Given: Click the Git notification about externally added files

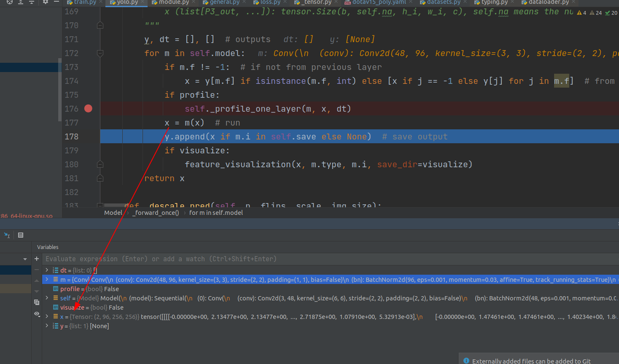Looking at the screenshot, I should [531, 361].
